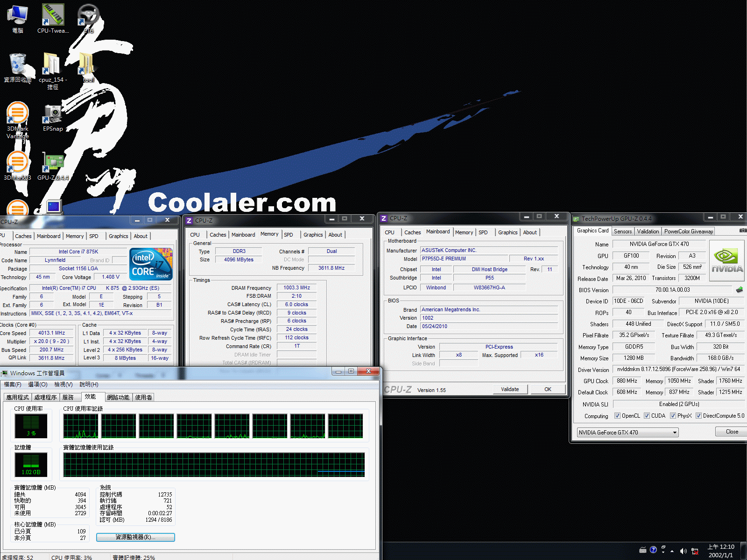The image size is (747, 560).
Task: Click the DRAM Frequency 1003.3 MHz value
Action: 296,287
